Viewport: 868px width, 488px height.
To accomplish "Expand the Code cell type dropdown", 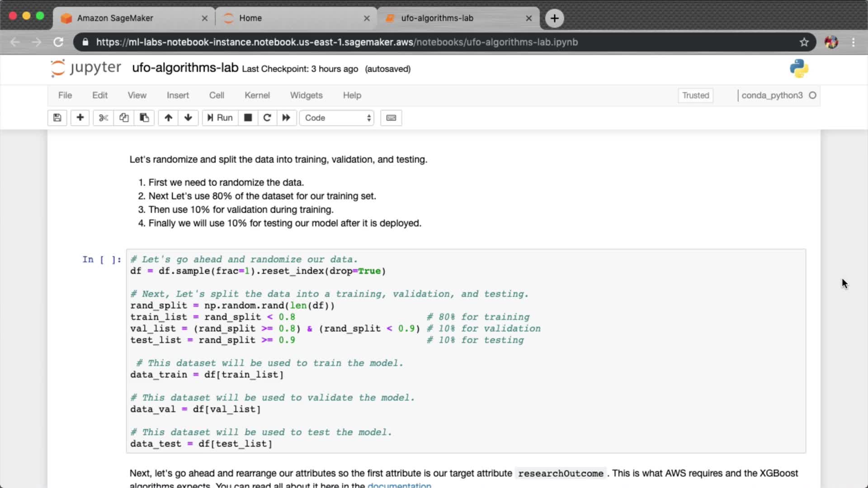I will pyautogui.click(x=337, y=118).
